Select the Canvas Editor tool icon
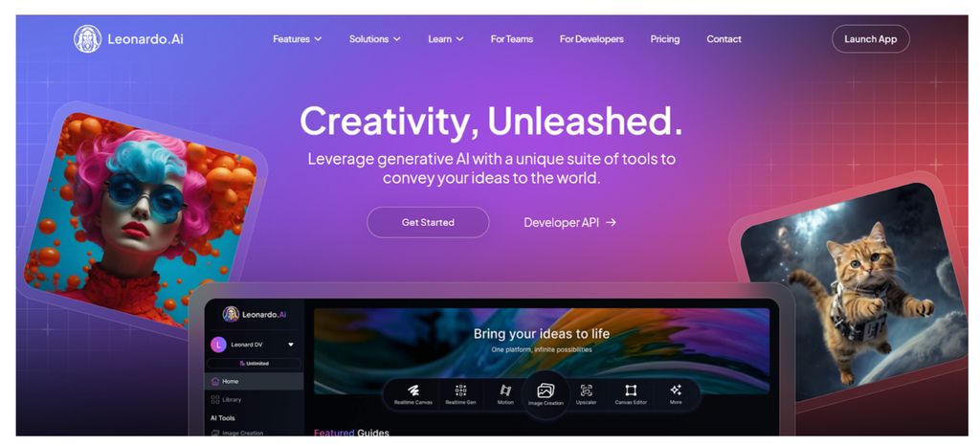 (631, 391)
